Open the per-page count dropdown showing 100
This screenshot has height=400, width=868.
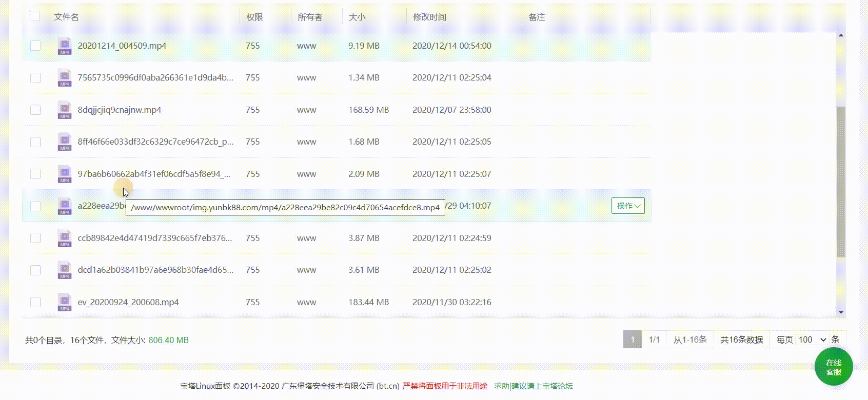pos(813,339)
